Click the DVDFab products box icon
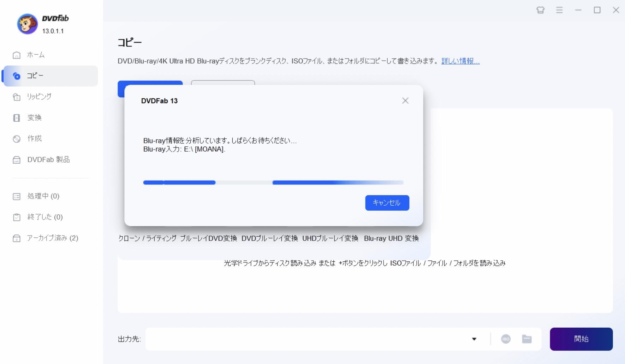The height and width of the screenshot is (364, 625). point(17,160)
